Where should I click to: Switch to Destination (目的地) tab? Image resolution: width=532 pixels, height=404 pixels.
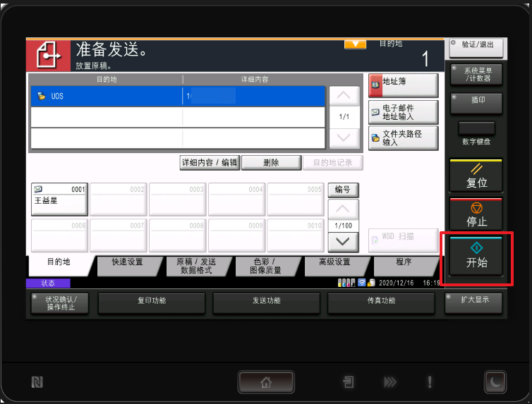pos(59,266)
